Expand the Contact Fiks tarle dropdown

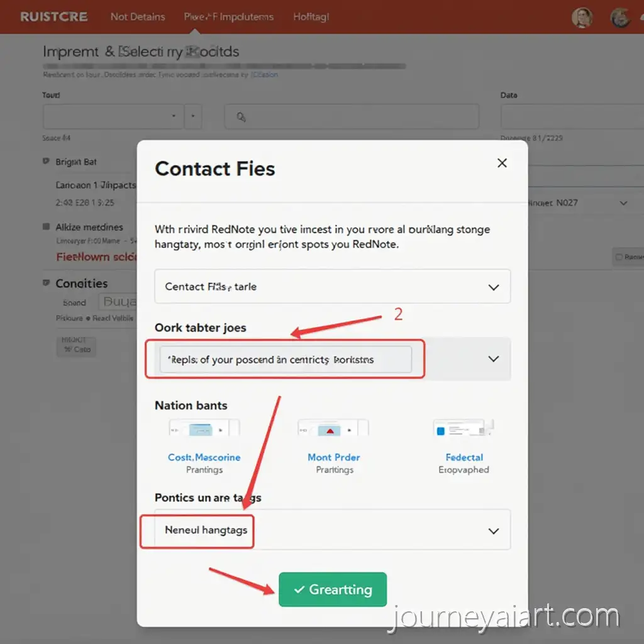(x=494, y=287)
